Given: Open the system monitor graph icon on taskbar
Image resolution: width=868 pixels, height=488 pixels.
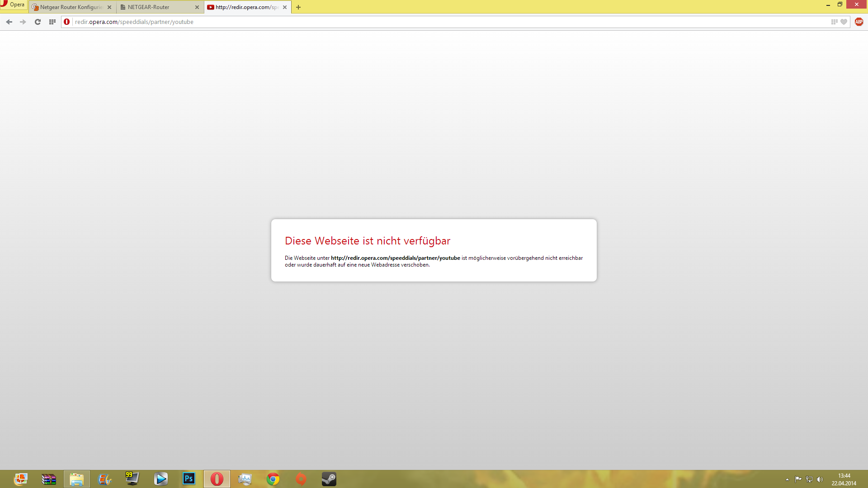Looking at the screenshot, I should 245,479.
